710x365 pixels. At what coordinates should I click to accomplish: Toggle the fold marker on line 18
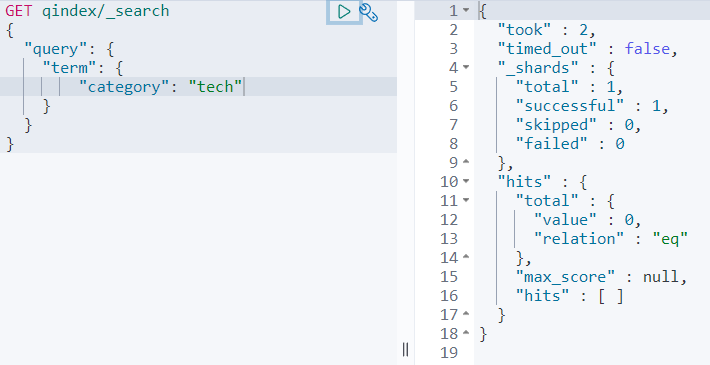pyautogui.click(x=466, y=333)
